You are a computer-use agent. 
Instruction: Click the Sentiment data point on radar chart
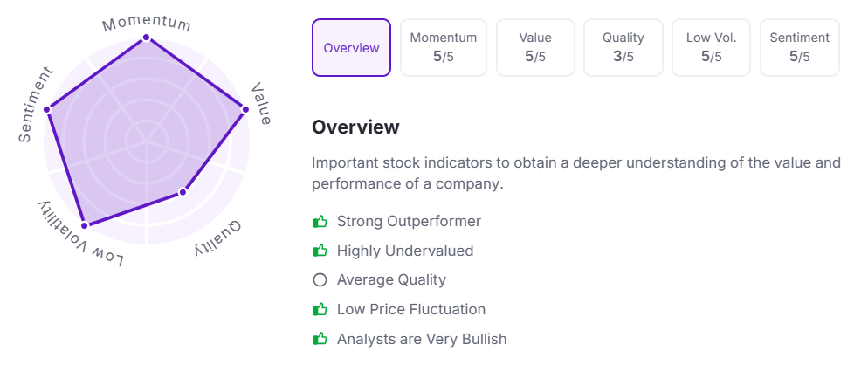click(47, 109)
